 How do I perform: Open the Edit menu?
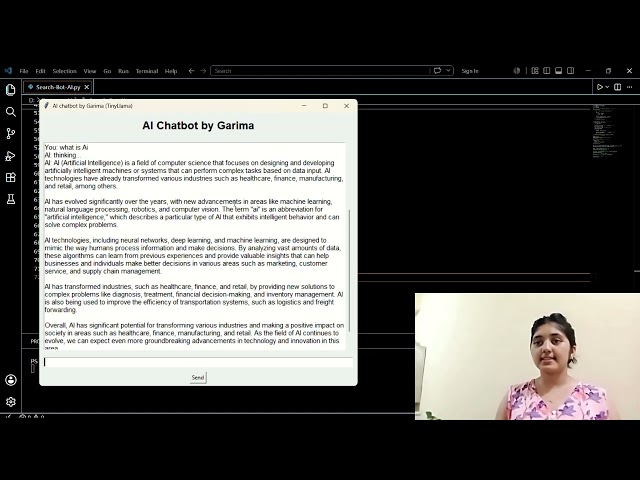click(40, 71)
